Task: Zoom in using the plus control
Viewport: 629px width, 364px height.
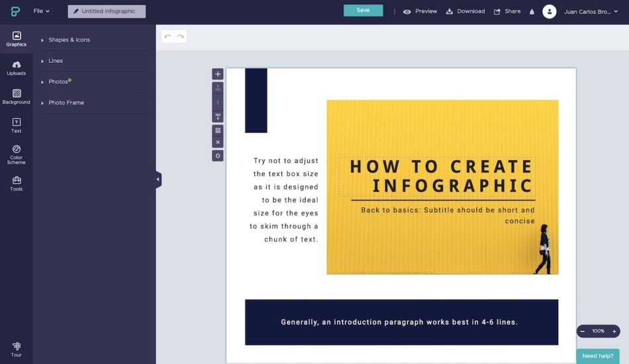Action: (x=614, y=331)
